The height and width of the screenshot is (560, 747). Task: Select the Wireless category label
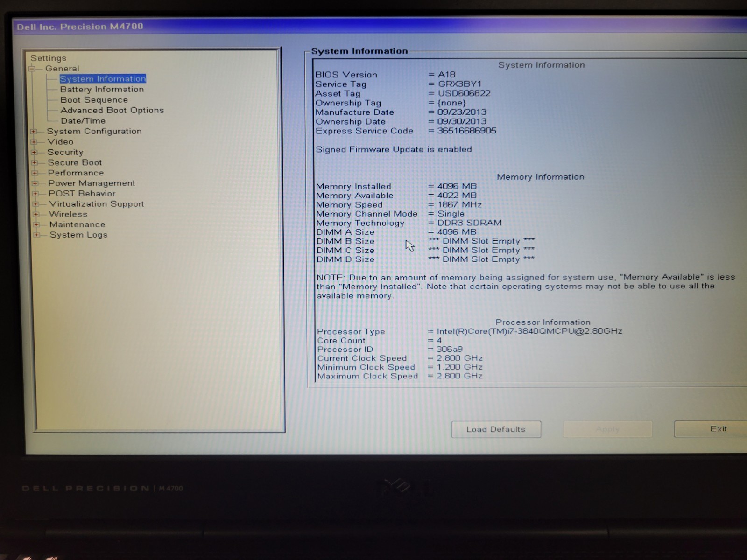(x=68, y=214)
